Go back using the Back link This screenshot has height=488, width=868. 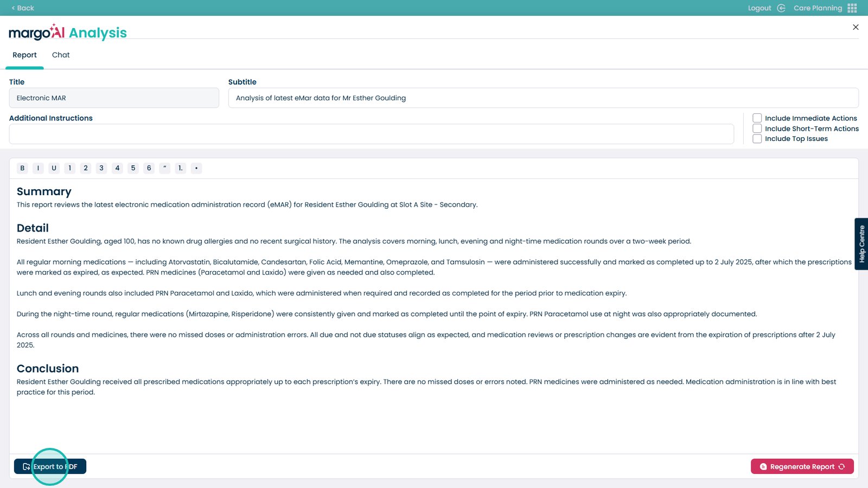coord(23,8)
